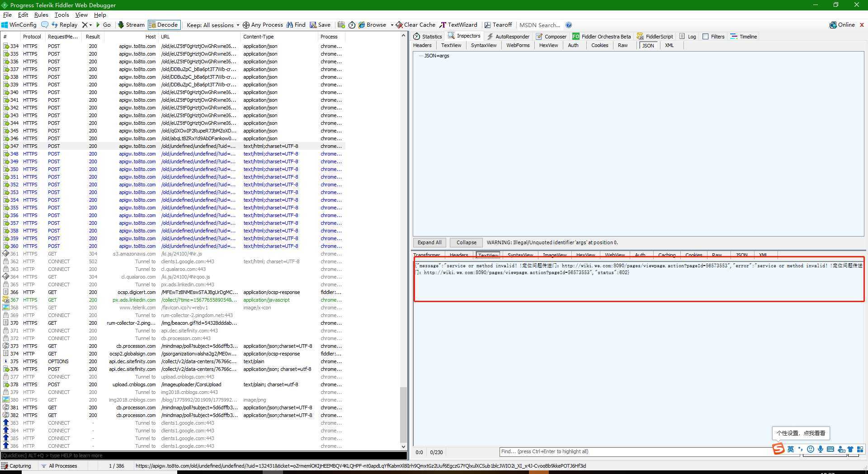This screenshot has width=868, height=474.
Task: Open the blue help question icon
Action: pos(569,25)
